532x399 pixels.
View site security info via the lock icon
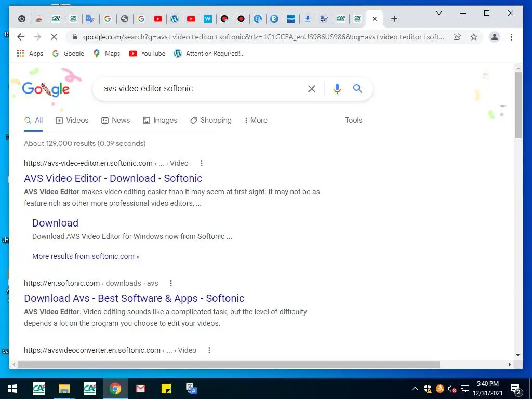[75, 37]
